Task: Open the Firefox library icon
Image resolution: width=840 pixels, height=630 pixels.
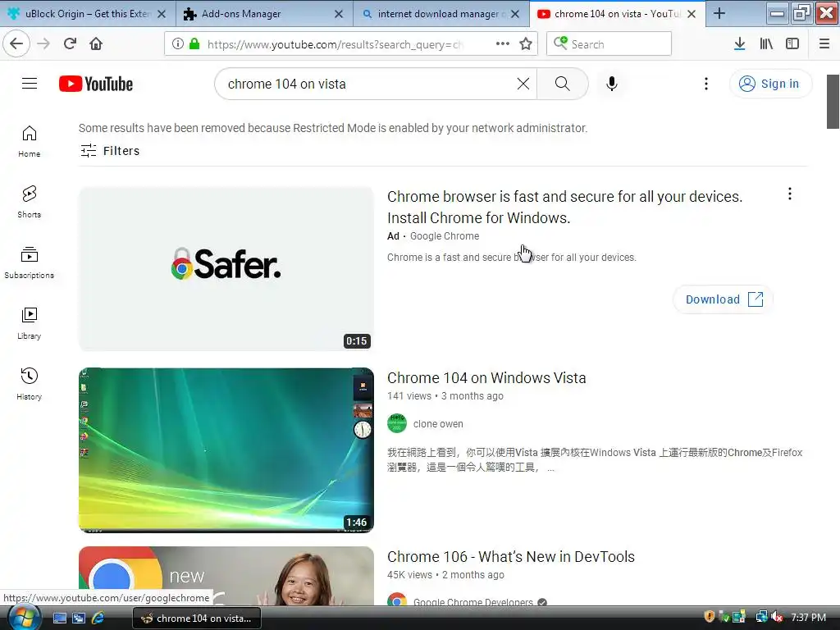Action: [766, 43]
